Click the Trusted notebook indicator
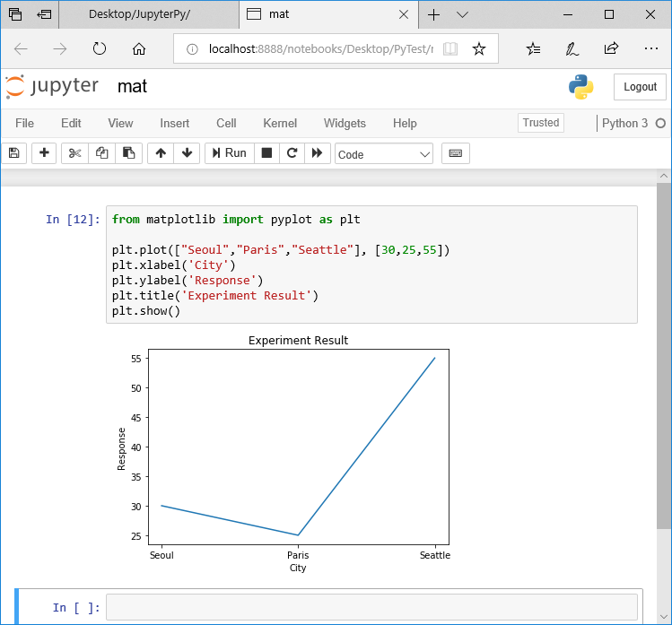Screen dimensions: 672x625 click(541, 123)
